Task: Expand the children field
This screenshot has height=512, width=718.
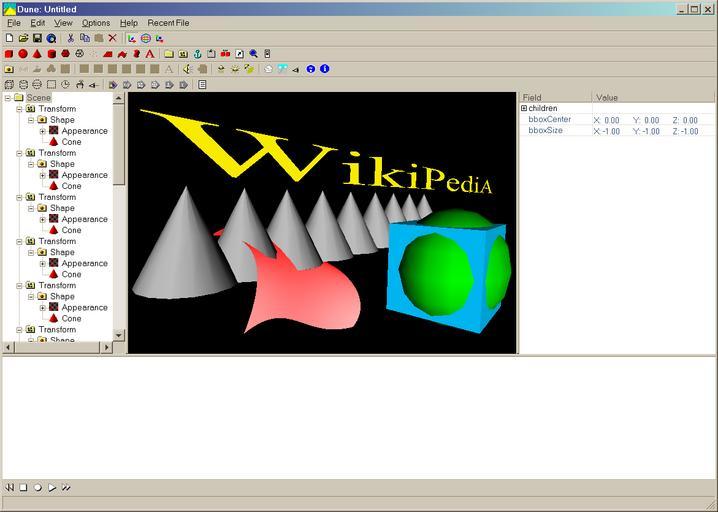Action: coord(524,108)
